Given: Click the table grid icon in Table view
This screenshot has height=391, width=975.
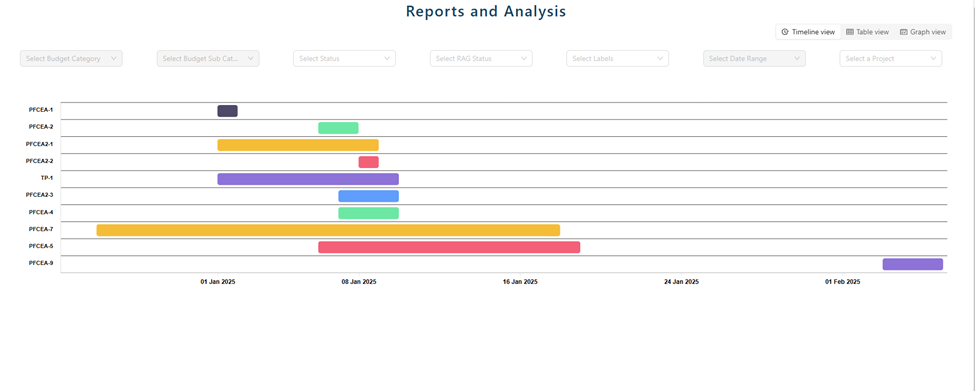Looking at the screenshot, I should (x=850, y=32).
